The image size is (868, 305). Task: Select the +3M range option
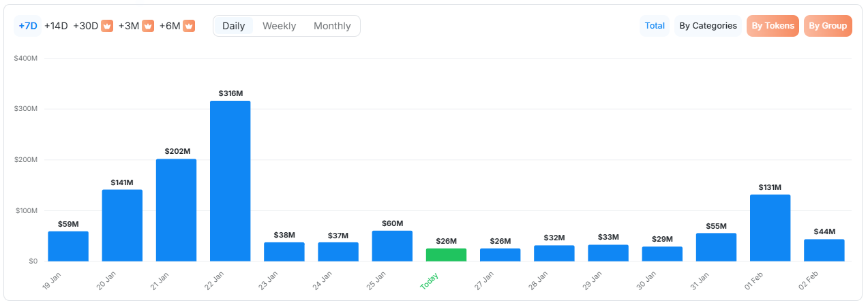(x=128, y=26)
